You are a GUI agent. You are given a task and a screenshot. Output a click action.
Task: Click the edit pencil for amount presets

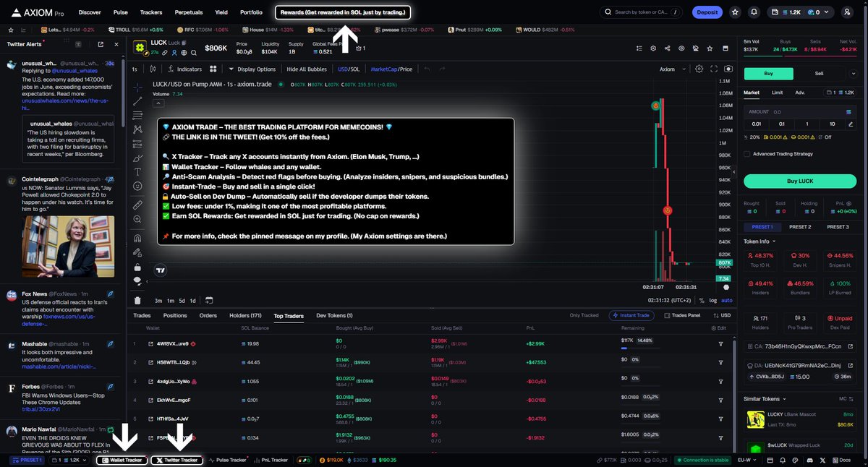click(x=849, y=124)
